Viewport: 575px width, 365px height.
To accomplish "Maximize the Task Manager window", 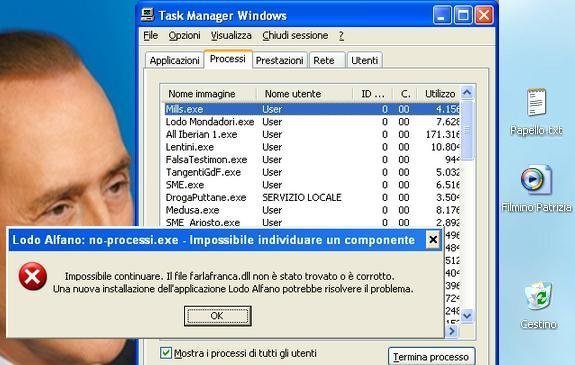I will tap(463, 15).
